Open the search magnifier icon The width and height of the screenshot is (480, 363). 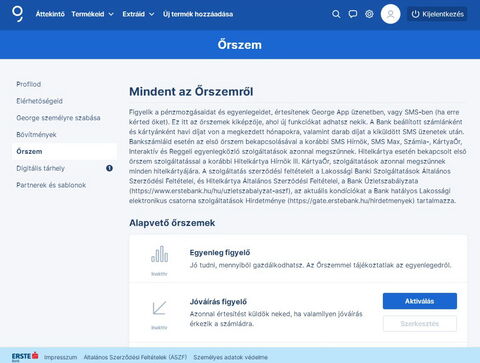tap(336, 14)
